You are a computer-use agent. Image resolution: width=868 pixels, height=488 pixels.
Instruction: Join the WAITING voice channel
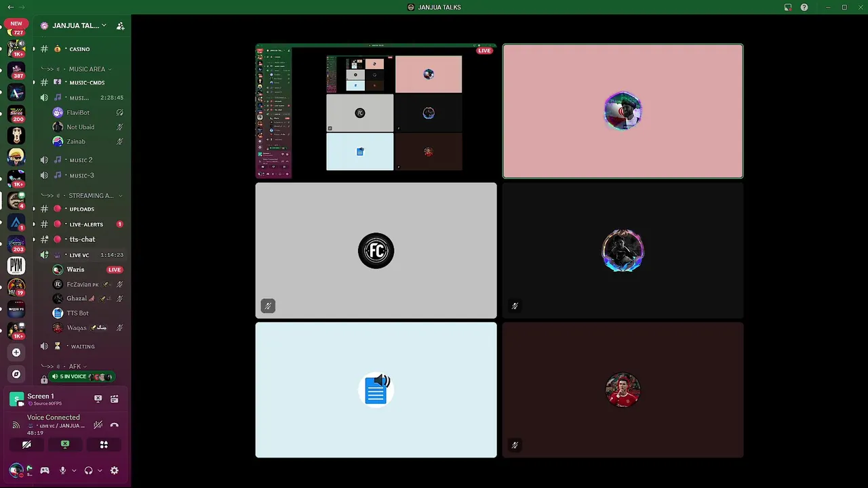pos(81,346)
